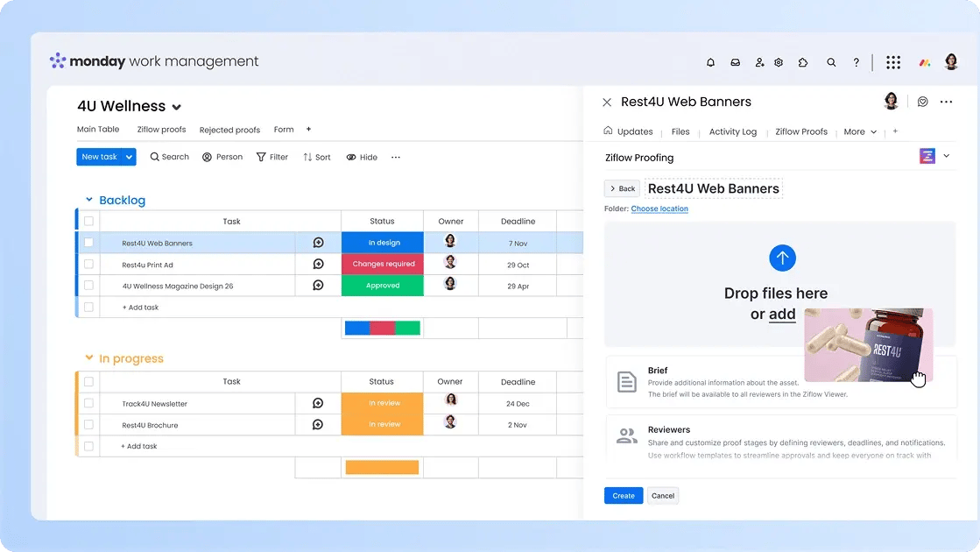Click the heart chat icon in panel header
Screen dimensions: 980x552
(x=922, y=102)
